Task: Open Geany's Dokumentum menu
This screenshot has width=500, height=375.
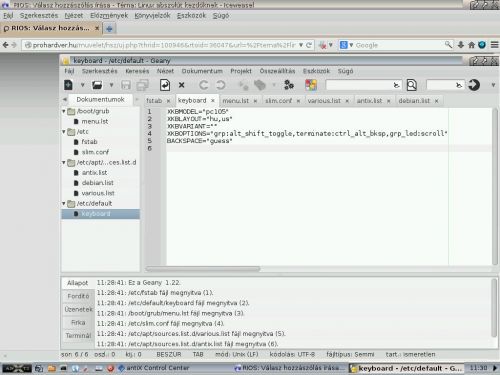Action: coord(202,71)
